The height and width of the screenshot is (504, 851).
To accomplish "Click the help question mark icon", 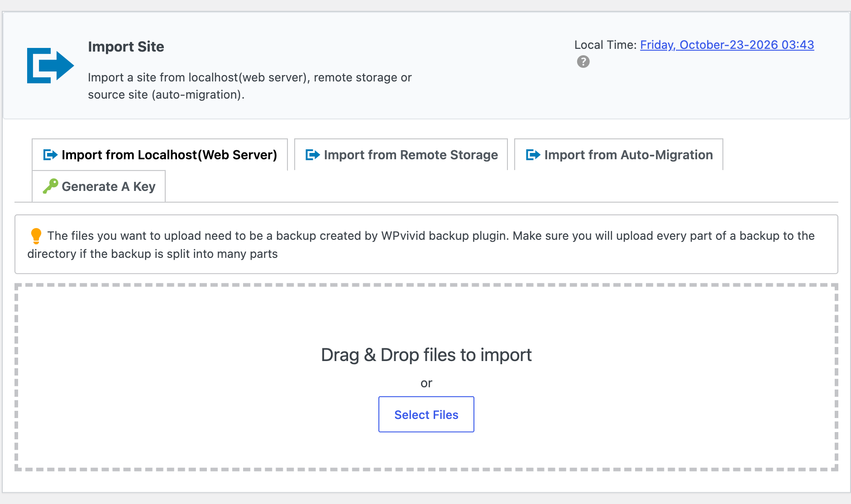I will tap(583, 62).
